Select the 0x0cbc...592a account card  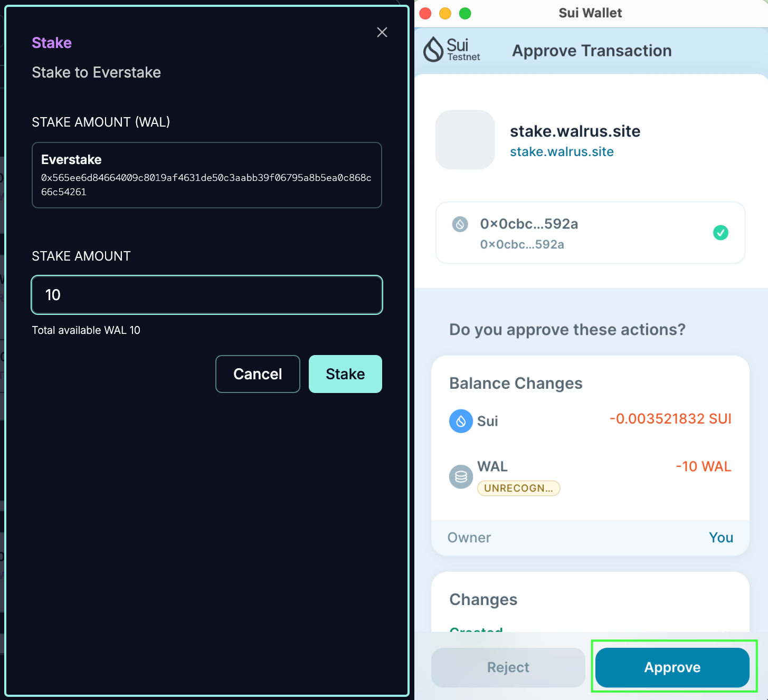point(590,233)
